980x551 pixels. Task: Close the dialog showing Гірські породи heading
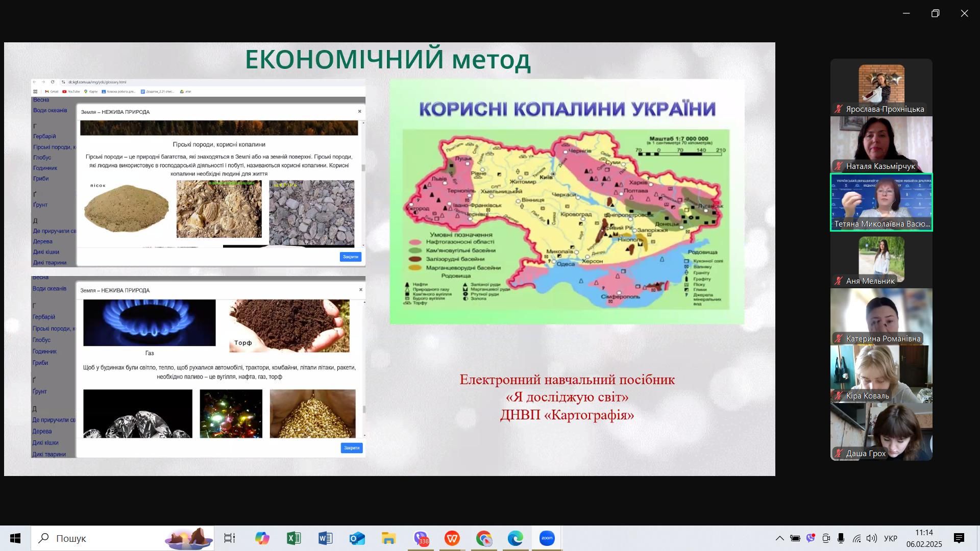[359, 111]
